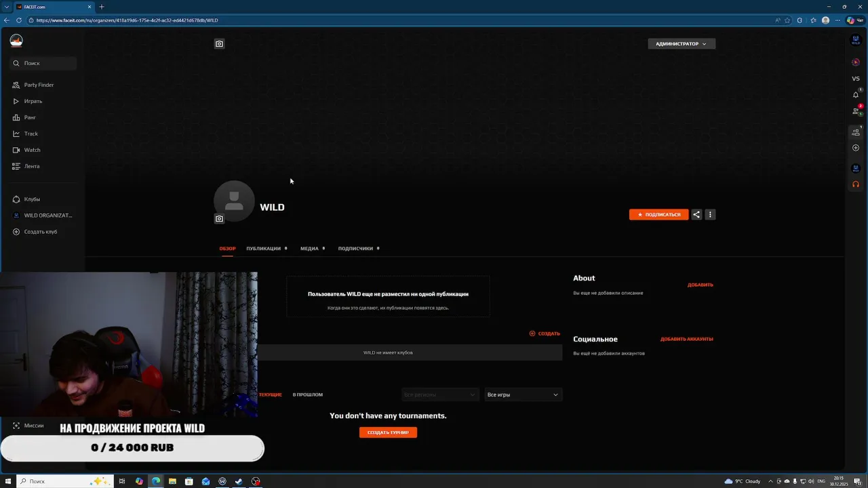This screenshot has width=868, height=488.
Task: Click the lower WILD avatar in the right rail
Action: (856, 168)
